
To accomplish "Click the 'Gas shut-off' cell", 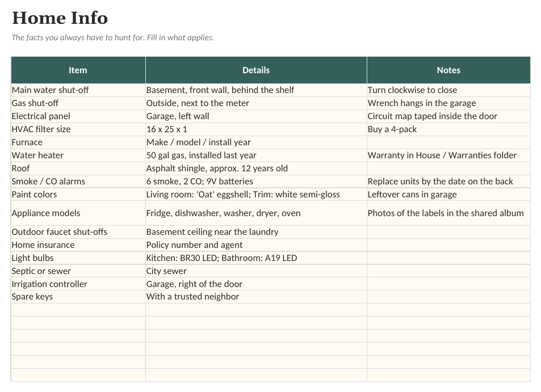I will (x=78, y=103).
